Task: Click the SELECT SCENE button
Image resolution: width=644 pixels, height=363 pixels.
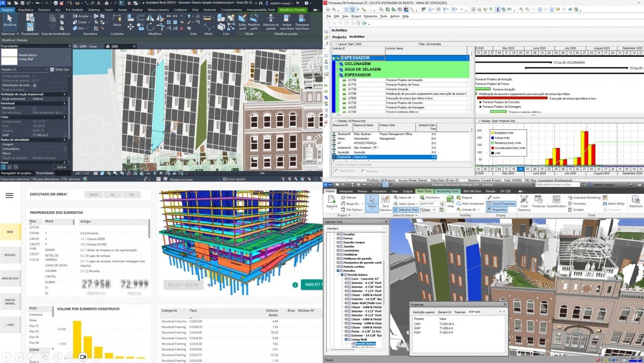Action: pos(183,285)
